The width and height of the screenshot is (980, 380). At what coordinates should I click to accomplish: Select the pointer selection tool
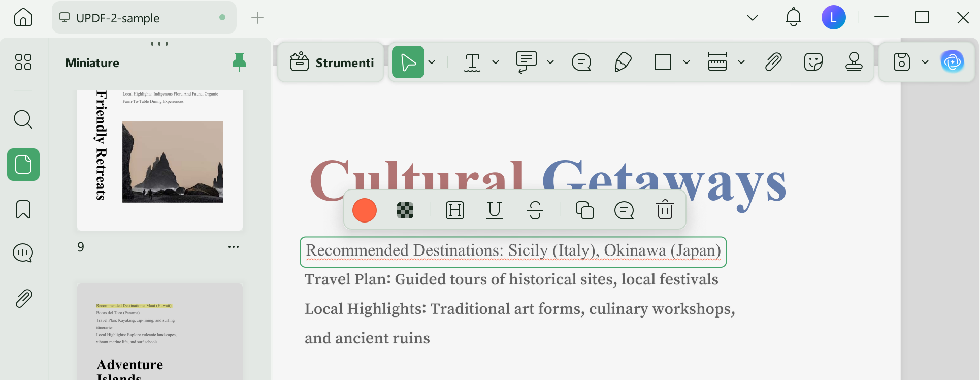408,62
